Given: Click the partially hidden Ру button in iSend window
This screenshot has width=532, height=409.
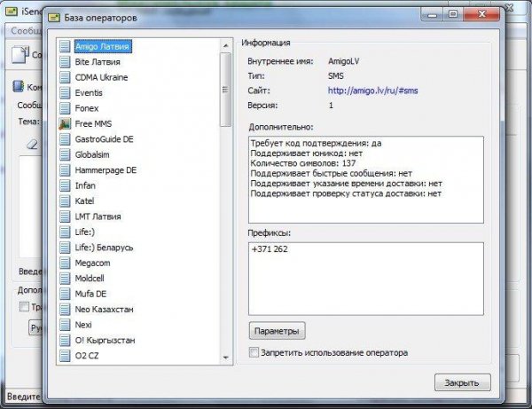Looking at the screenshot, I should point(35,327).
